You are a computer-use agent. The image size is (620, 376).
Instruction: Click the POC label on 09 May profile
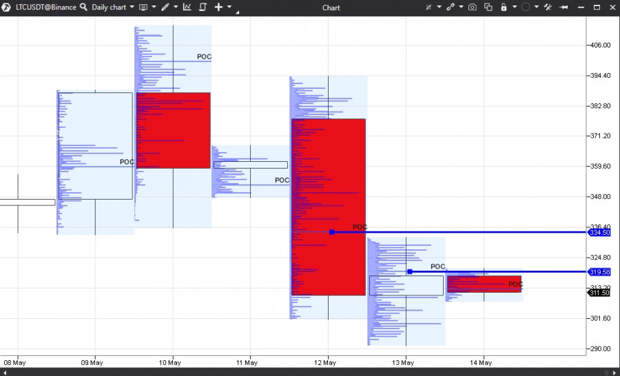(x=127, y=162)
